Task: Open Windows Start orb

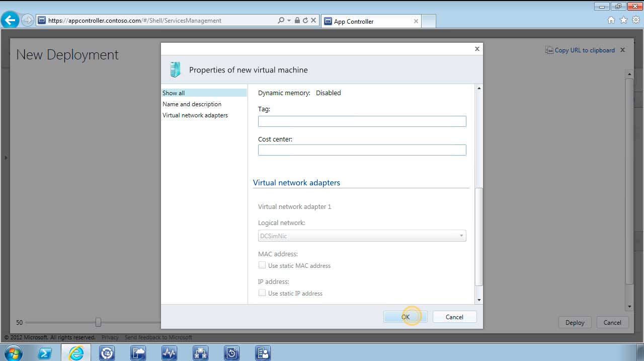Action: 13,352
